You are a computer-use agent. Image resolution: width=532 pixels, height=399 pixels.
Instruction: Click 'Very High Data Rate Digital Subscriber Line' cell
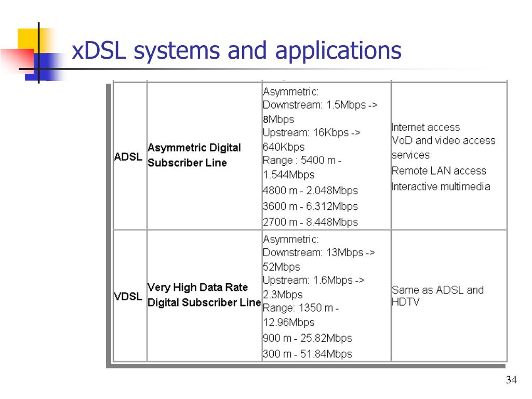coord(204,295)
